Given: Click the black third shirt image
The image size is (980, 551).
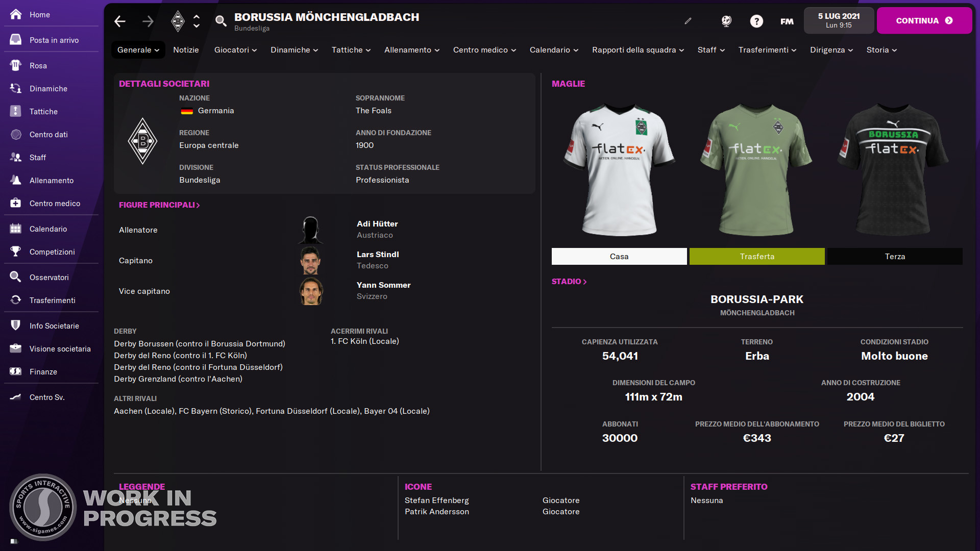Looking at the screenshot, I should (893, 170).
